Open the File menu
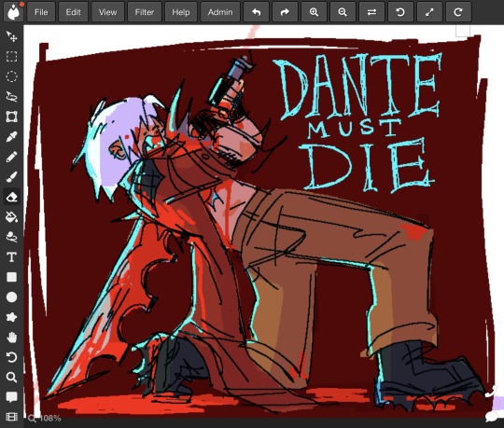Screen dimensions: 504x428 (x=41, y=12)
